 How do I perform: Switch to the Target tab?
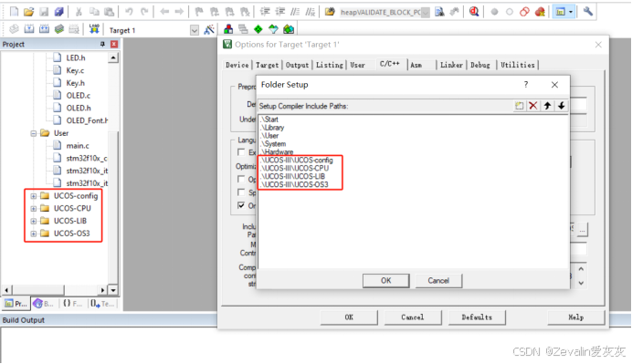coord(267,65)
